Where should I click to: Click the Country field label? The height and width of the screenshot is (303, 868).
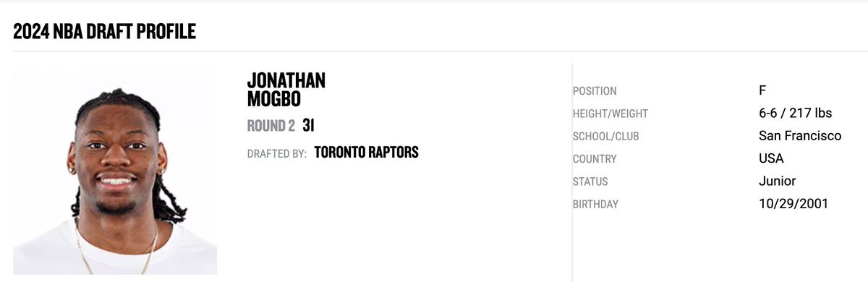point(595,159)
